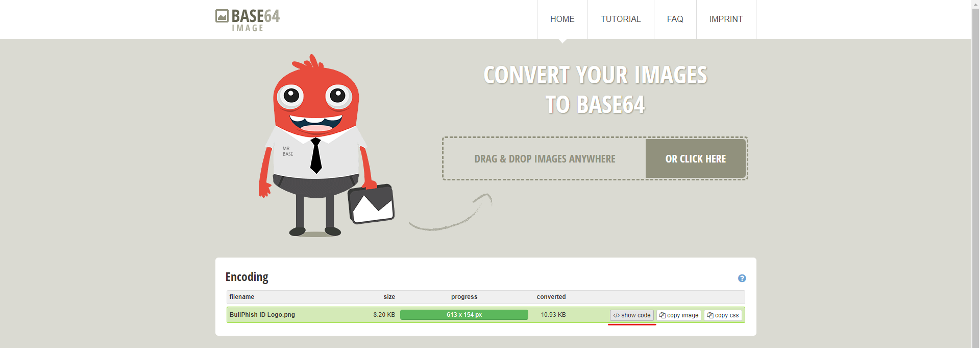980x348 pixels.
Task: Click the scrollbar up arrow
Action: click(975, 4)
